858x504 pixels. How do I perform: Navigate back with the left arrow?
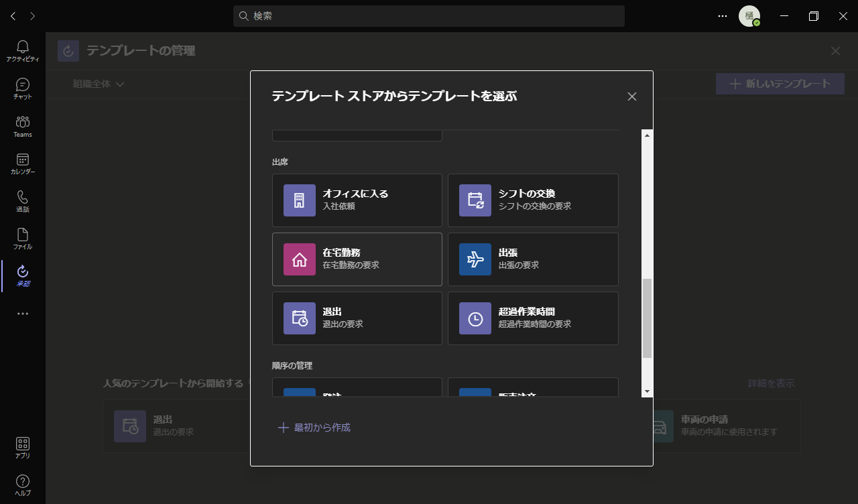click(x=13, y=16)
